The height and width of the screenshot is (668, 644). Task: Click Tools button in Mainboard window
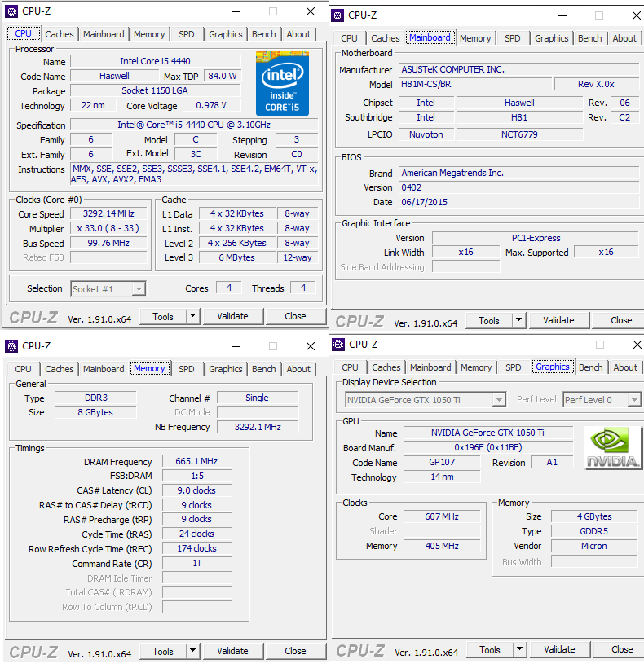click(489, 320)
